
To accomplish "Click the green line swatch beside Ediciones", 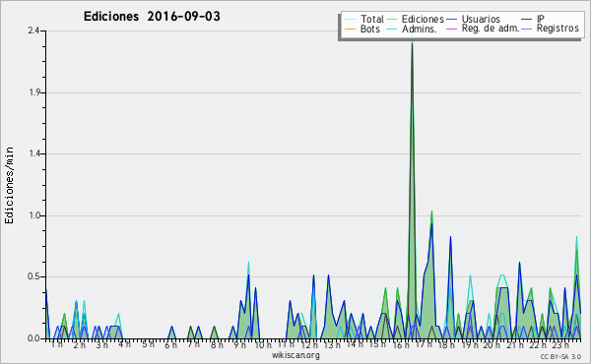I will (x=392, y=20).
